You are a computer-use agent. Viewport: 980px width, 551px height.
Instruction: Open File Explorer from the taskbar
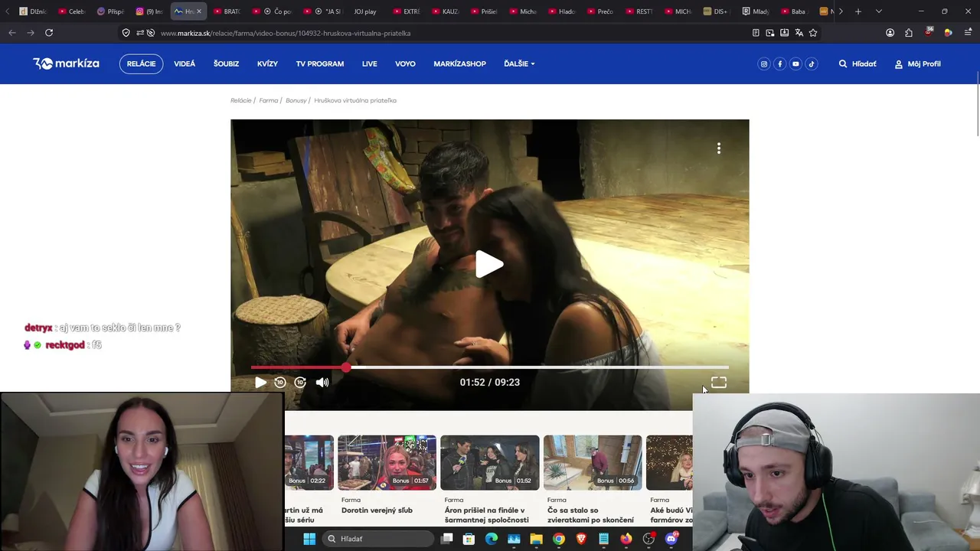tap(537, 539)
